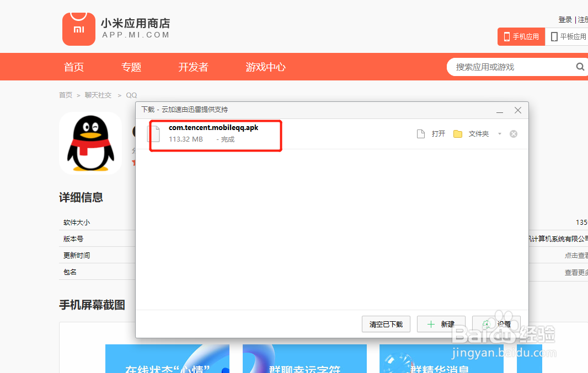Screen dimensions: 588x373
Task: Click the 文件夹 text link in download row
Action: (478, 134)
